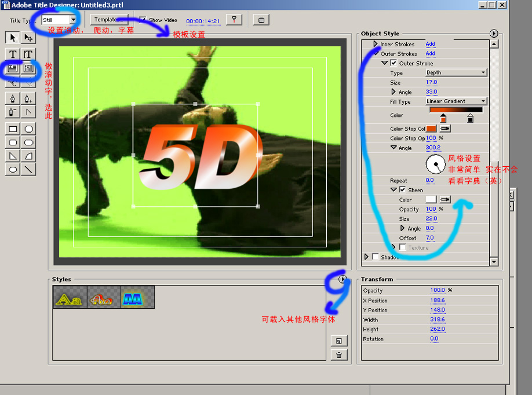Collapse the Outer Stroke item triangle
This screenshot has width=532, height=395.
tap(384, 63)
